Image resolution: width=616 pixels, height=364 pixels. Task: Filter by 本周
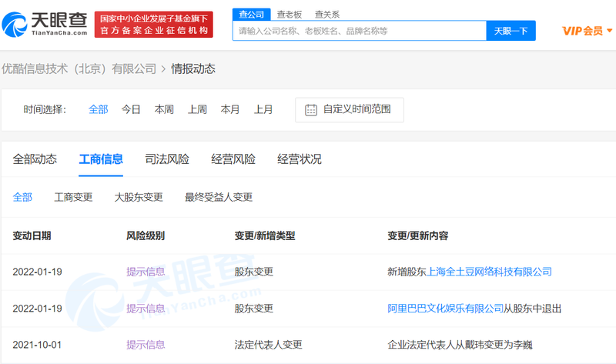[164, 109]
